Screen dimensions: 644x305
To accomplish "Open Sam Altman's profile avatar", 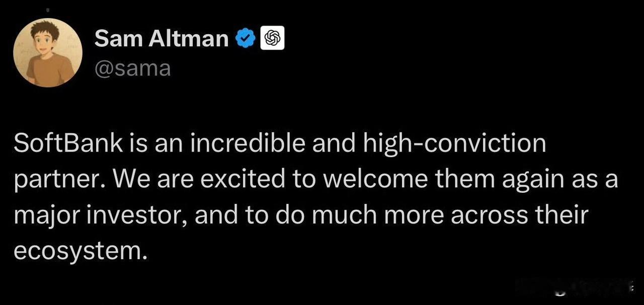I will 48,53.
